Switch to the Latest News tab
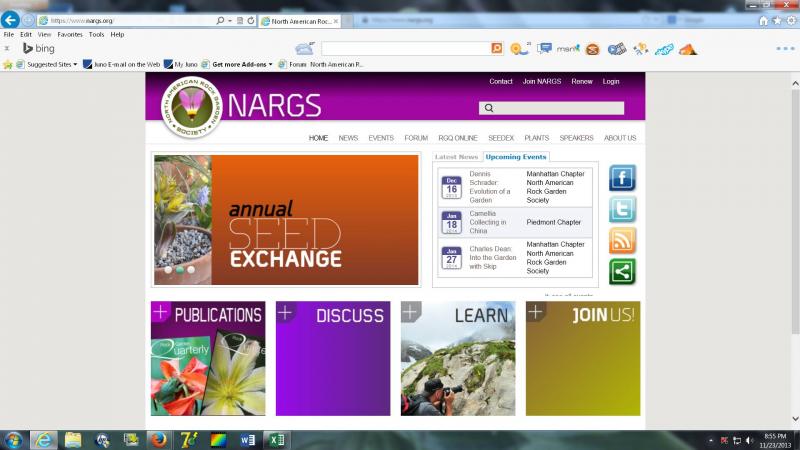The image size is (800, 450). click(456, 157)
